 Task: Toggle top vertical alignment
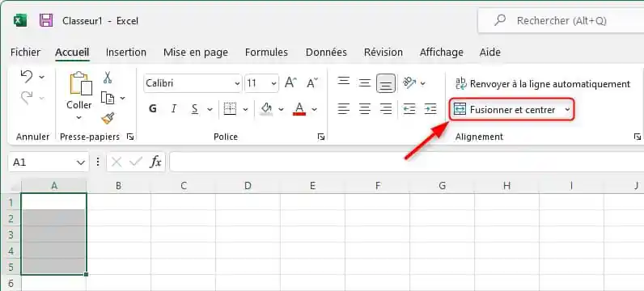[343, 82]
